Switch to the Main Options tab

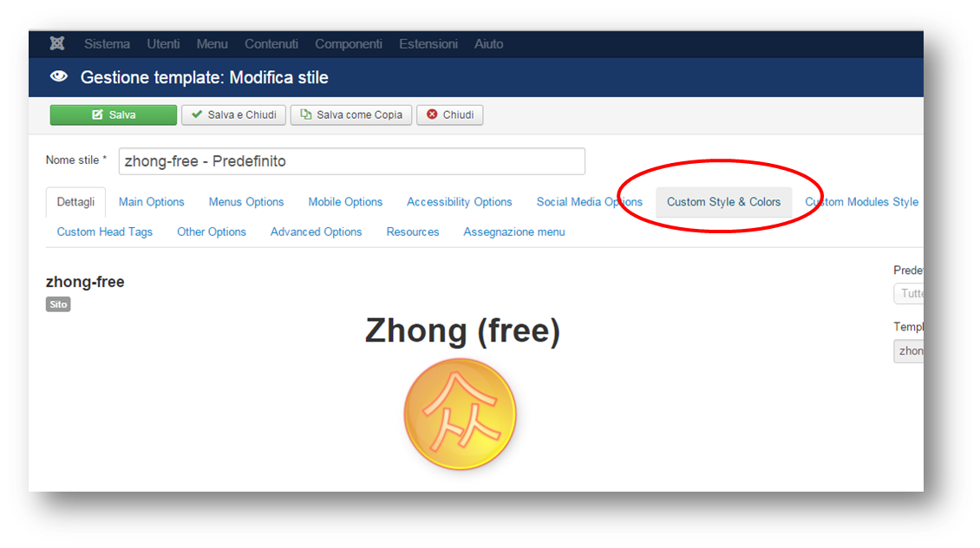coord(151,202)
